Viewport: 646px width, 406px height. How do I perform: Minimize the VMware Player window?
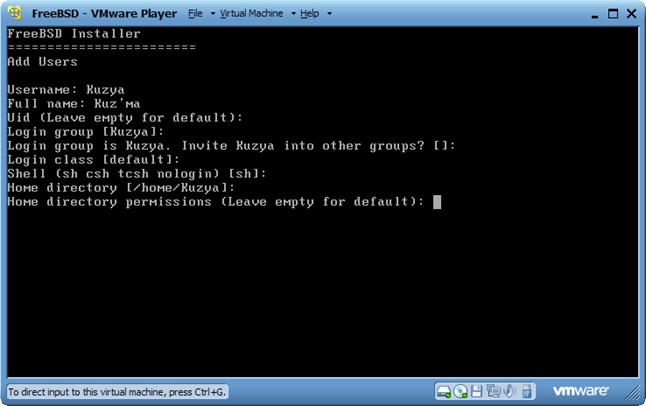tap(584, 14)
